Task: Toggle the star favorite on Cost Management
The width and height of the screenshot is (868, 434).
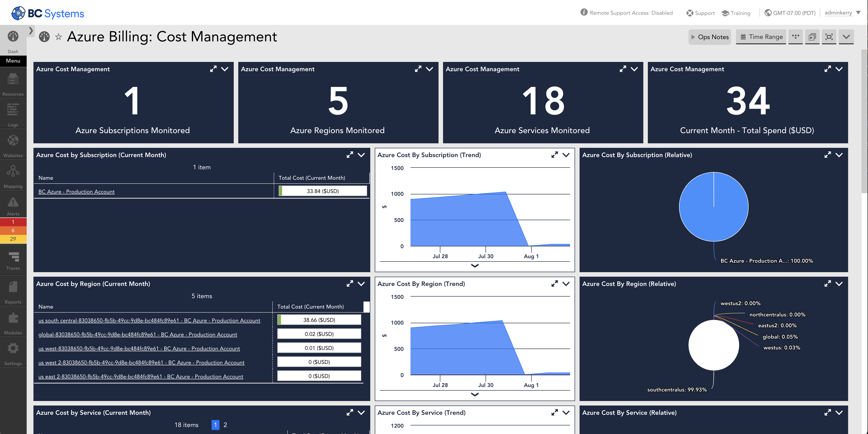Action: click(59, 37)
